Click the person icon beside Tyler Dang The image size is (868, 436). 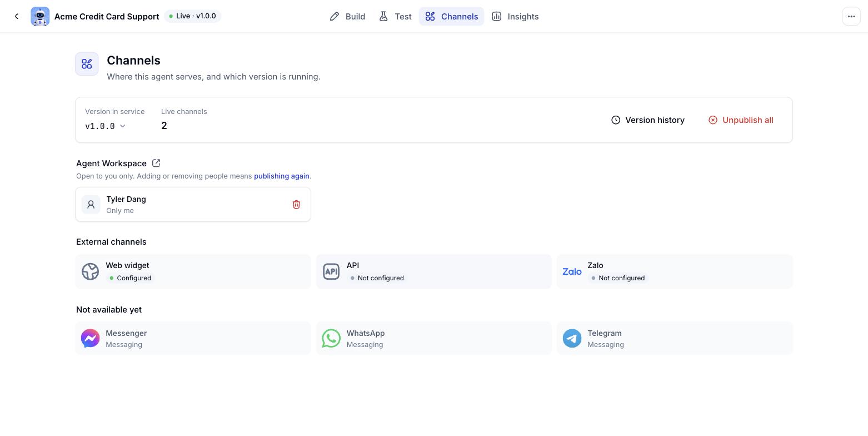91,205
